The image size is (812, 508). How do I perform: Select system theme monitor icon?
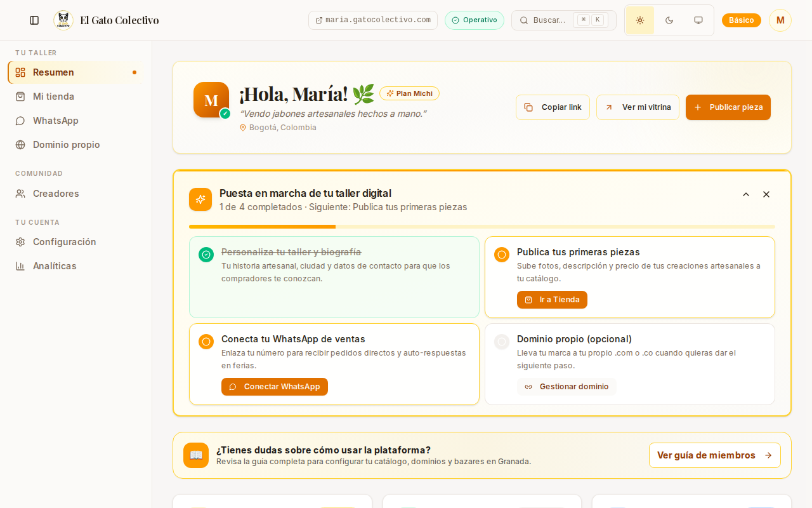click(x=698, y=20)
